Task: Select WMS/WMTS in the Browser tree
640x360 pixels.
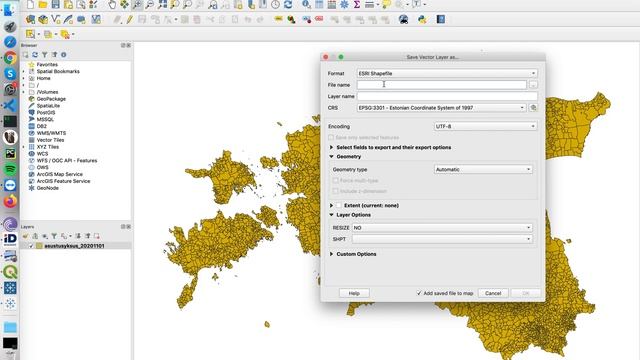Action: pos(51,133)
